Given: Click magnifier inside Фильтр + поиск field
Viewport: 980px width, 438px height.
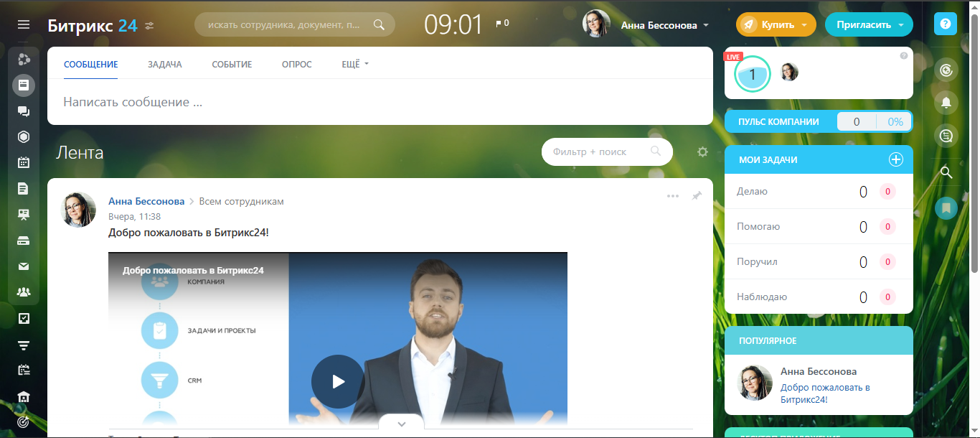Looking at the screenshot, I should pos(655,152).
